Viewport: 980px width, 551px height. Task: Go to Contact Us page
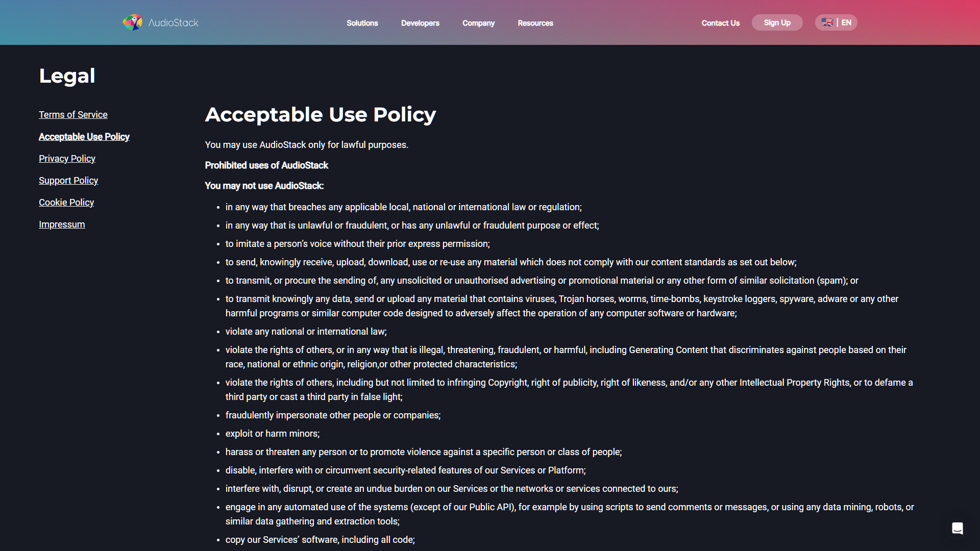click(x=720, y=23)
